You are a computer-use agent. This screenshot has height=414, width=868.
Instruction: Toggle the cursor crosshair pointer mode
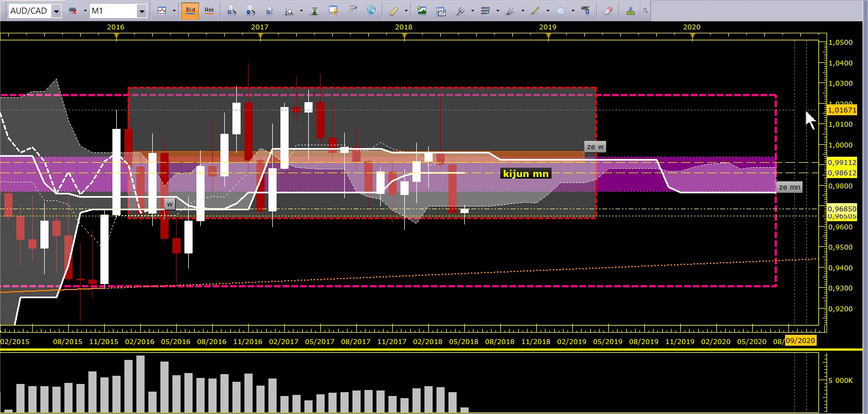[x=270, y=10]
